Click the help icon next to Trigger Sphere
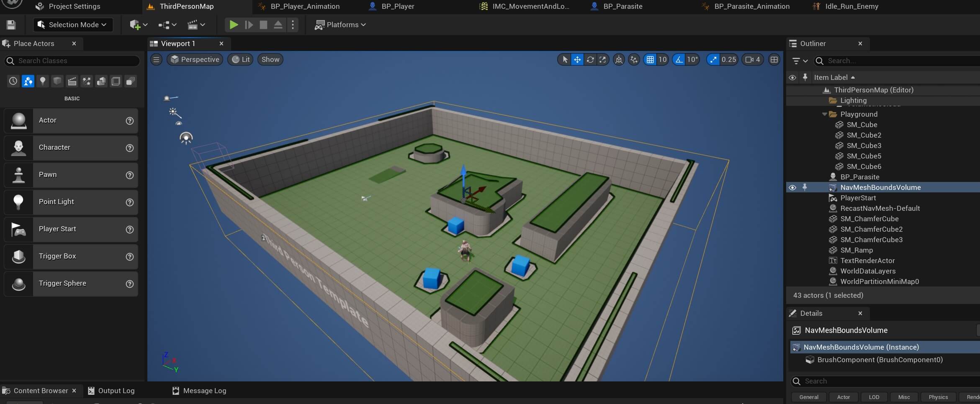 (x=130, y=284)
